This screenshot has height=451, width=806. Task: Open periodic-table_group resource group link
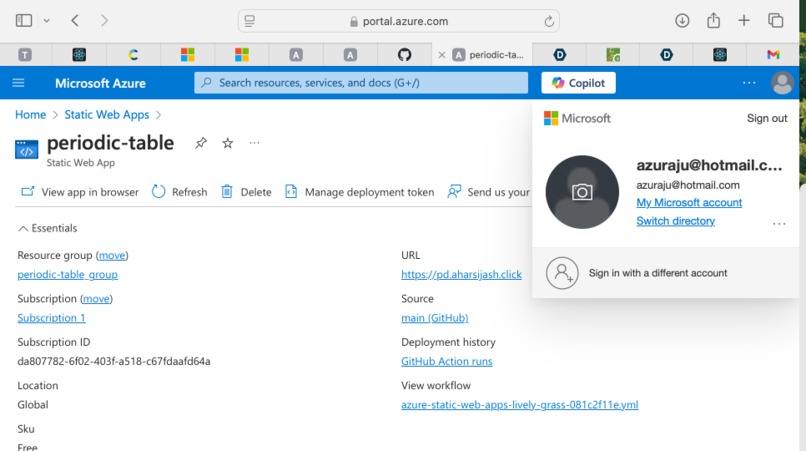tap(67, 275)
